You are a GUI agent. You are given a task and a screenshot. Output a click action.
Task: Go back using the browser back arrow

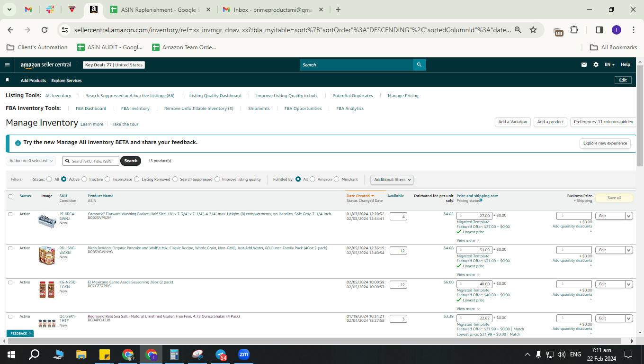10,30
